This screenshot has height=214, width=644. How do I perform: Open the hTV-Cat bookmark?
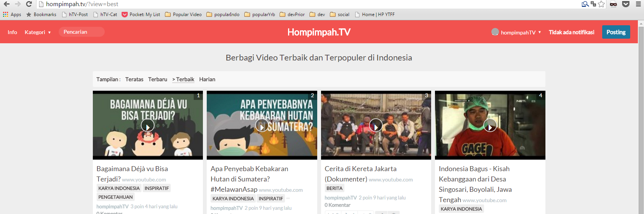pyautogui.click(x=105, y=15)
